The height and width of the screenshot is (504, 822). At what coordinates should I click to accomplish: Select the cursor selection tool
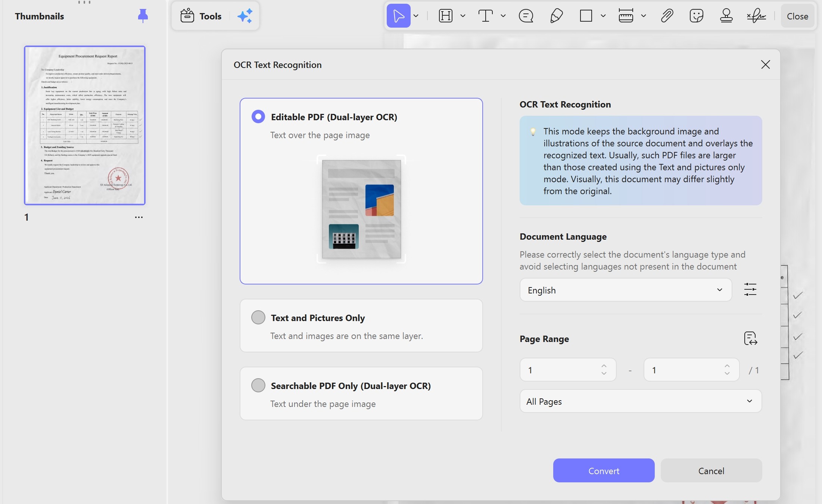398,16
